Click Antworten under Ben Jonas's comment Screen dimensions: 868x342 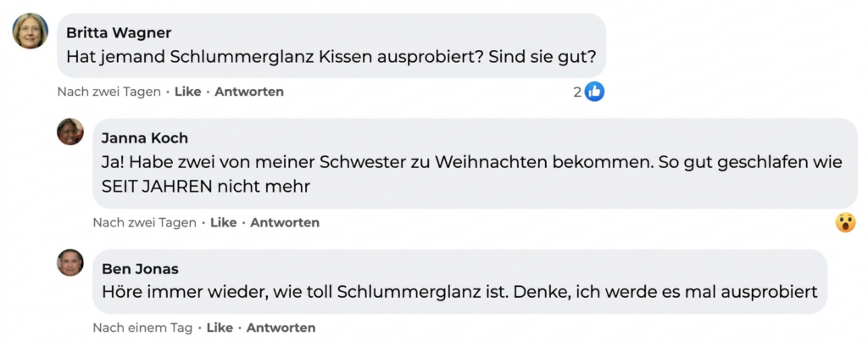click(281, 328)
